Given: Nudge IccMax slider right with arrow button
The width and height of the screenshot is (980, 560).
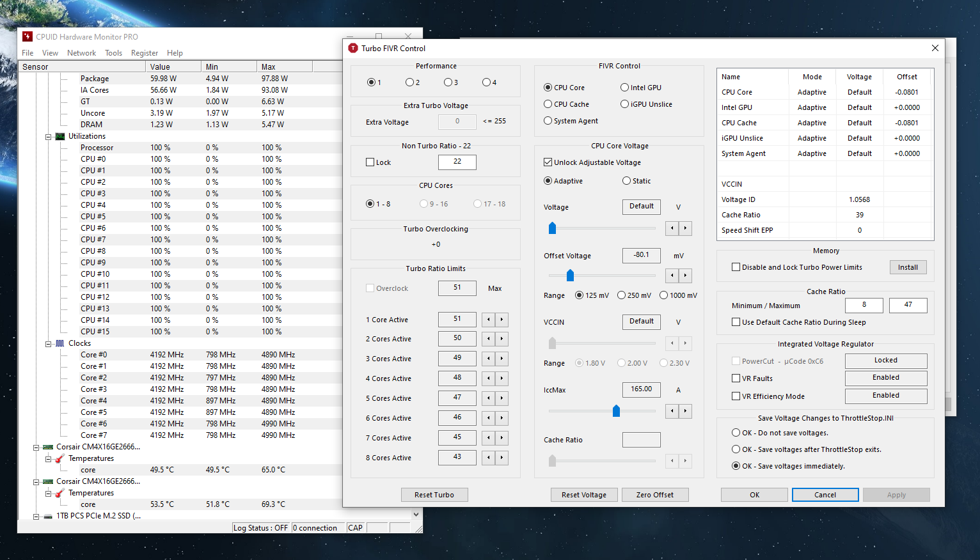Looking at the screenshot, I should pos(685,411).
